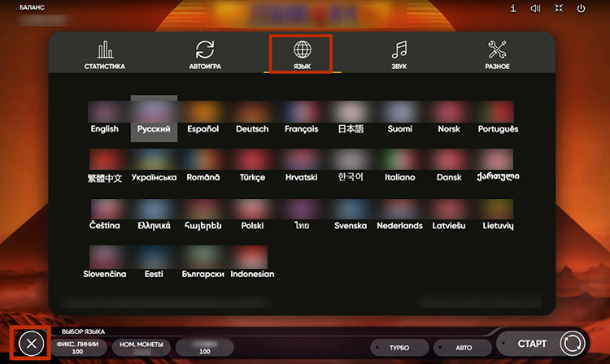
Task: Click the power exit icon
Action: (581, 8)
